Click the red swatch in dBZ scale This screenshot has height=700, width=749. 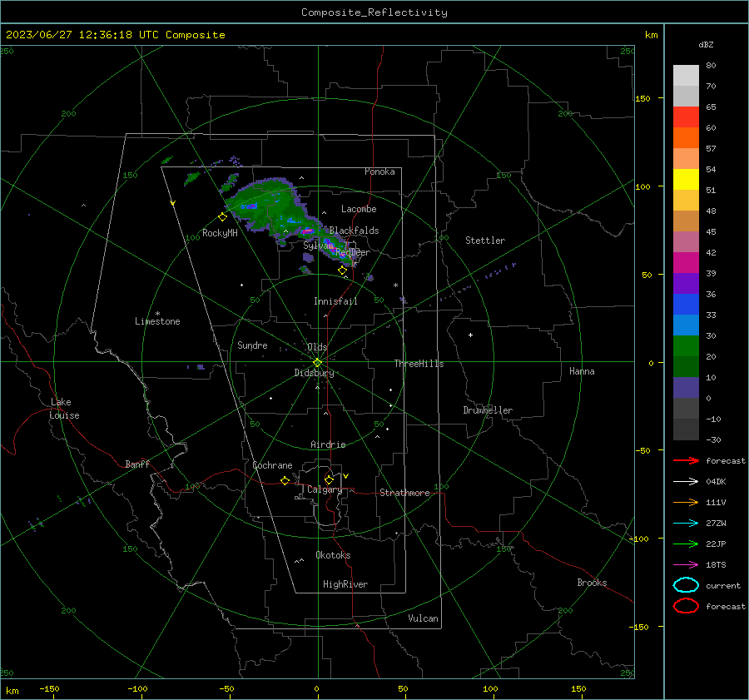click(x=686, y=117)
